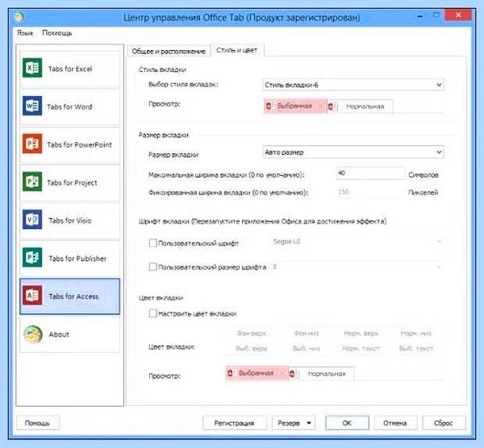Click the Фон верх color option
This screenshot has height=448, width=484.
tap(252, 333)
